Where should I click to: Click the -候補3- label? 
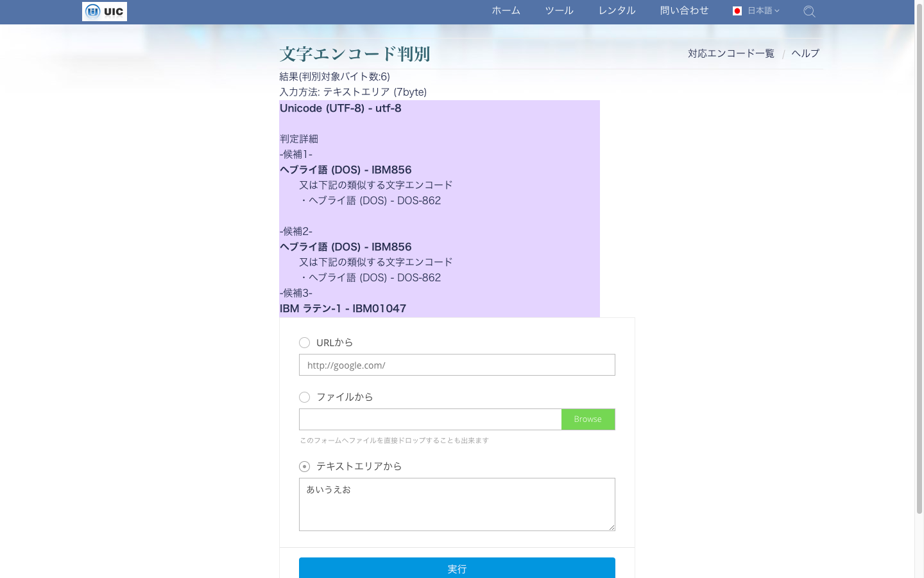296,293
